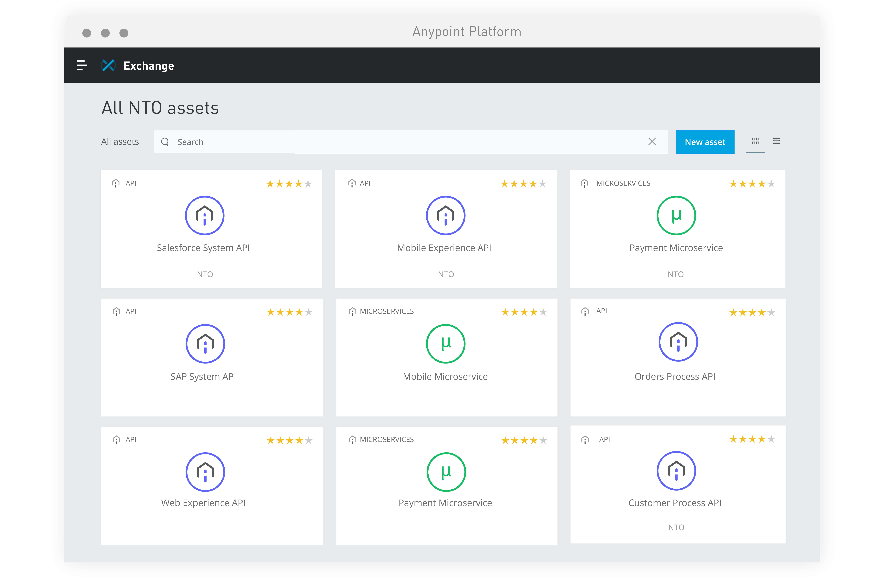Click star rating on Web Experience API card
Viewport: 875px width, 588px height.
[x=290, y=440]
